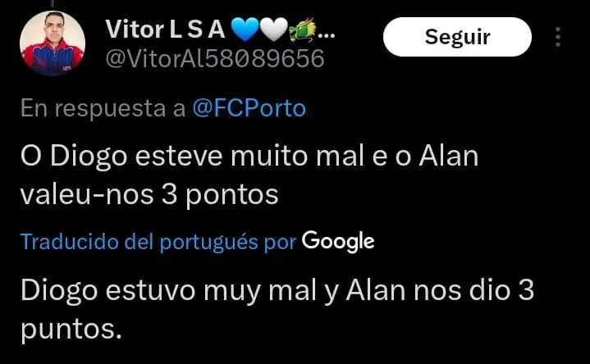
Task: Click 'Alan' in the Portuguese original tweet
Action: 449,156
